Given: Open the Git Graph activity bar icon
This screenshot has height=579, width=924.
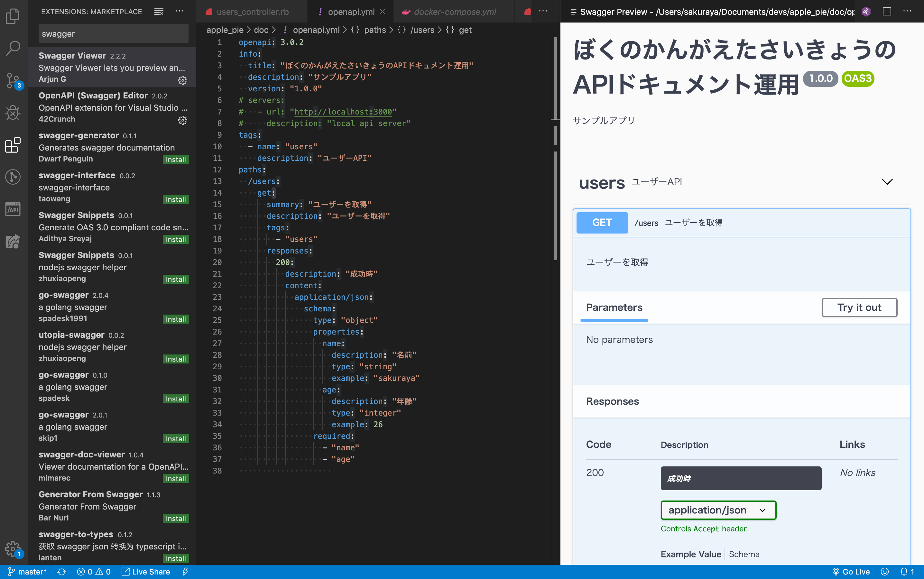Looking at the screenshot, I should 13,177.
